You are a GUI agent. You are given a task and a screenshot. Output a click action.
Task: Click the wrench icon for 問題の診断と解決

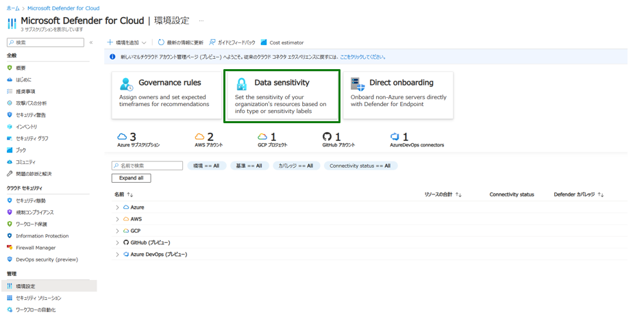pos(10,174)
